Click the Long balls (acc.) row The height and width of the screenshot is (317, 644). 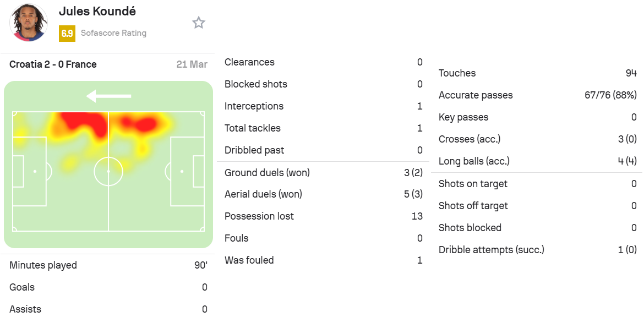tap(538, 161)
